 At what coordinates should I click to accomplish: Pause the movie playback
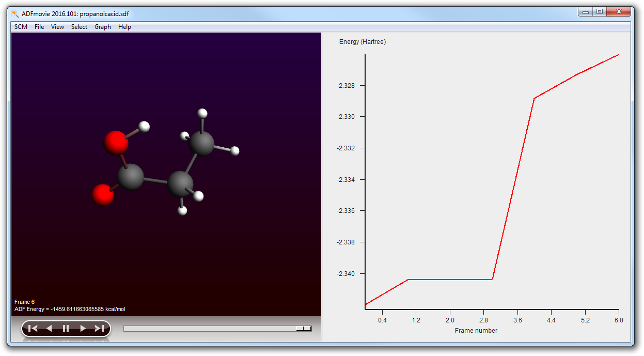pyautogui.click(x=66, y=328)
